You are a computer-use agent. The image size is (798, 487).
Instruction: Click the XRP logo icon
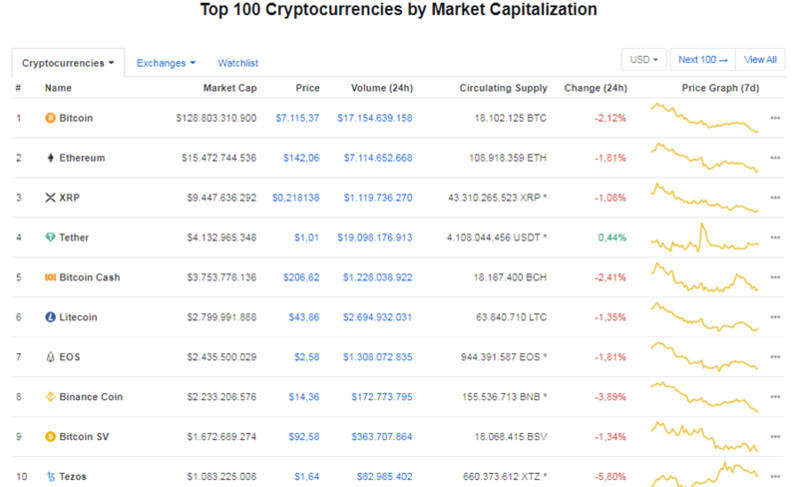(50, 198)
